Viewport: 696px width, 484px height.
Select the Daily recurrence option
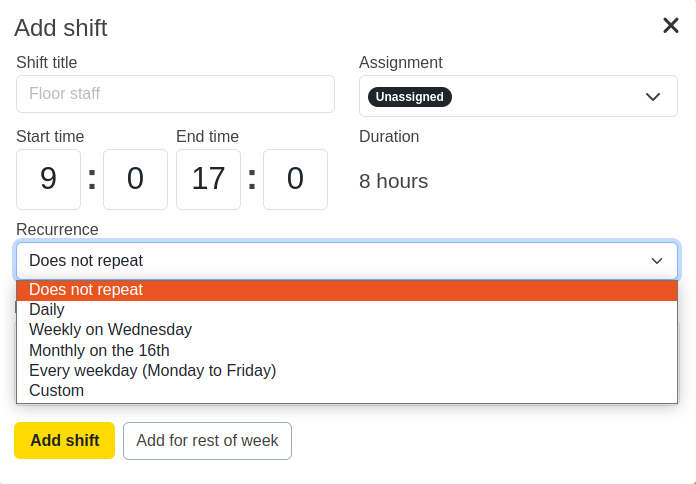[x=47, y=310]
